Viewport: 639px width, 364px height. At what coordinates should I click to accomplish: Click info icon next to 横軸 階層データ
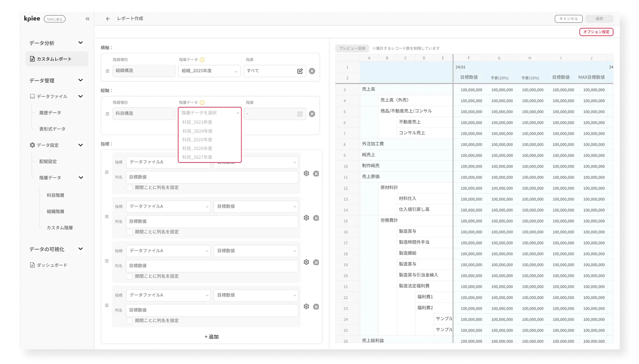pyautogui.click(x=202, y=60)
